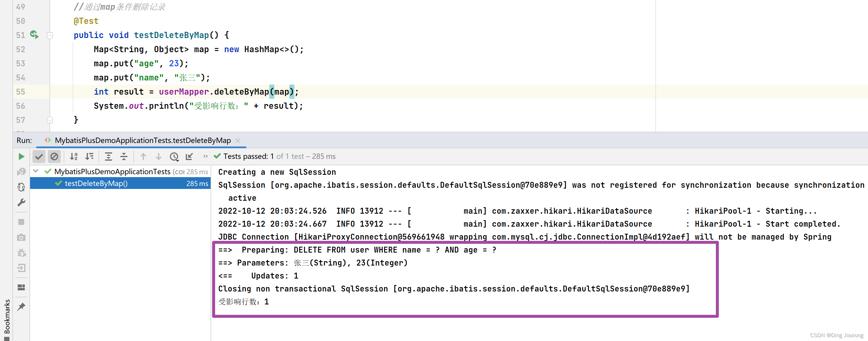Sort tests alphabetically
The height and width of the screenshot is (341, 868).
coord(73,157)
